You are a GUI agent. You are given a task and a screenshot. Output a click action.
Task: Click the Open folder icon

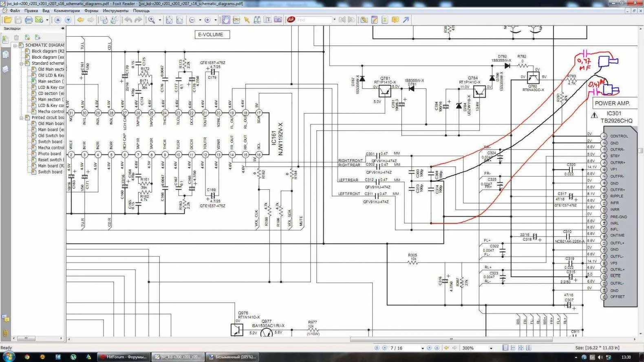pyautogui.click(x=8, y=20)
